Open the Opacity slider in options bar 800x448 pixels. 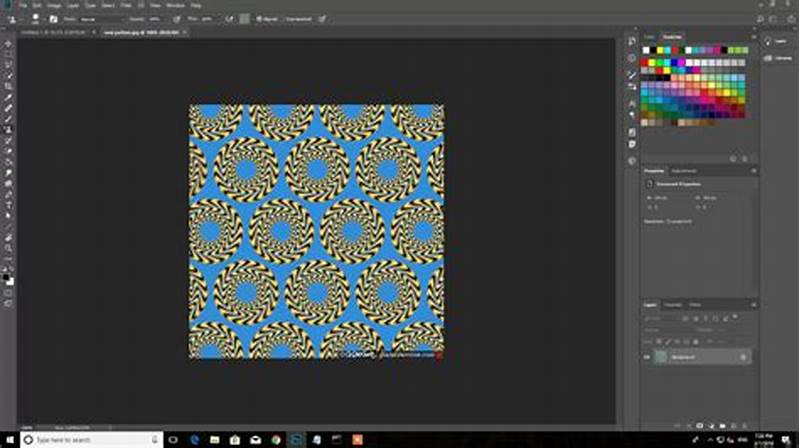pos(155,19)
